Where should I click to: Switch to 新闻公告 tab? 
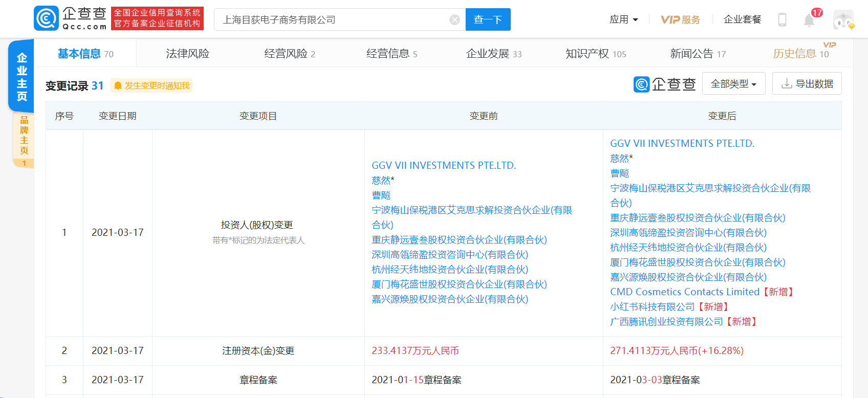pyautogui.click(x=698, y=54)
